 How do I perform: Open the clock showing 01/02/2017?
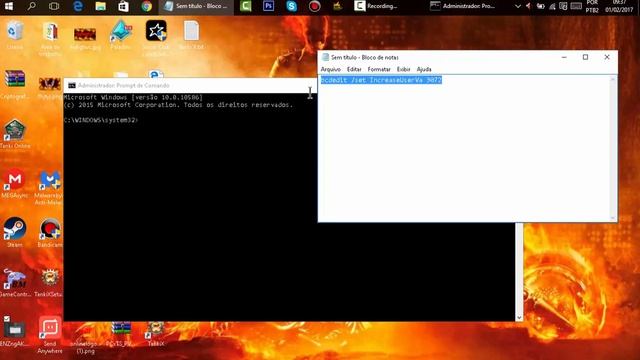coord(619,6)
